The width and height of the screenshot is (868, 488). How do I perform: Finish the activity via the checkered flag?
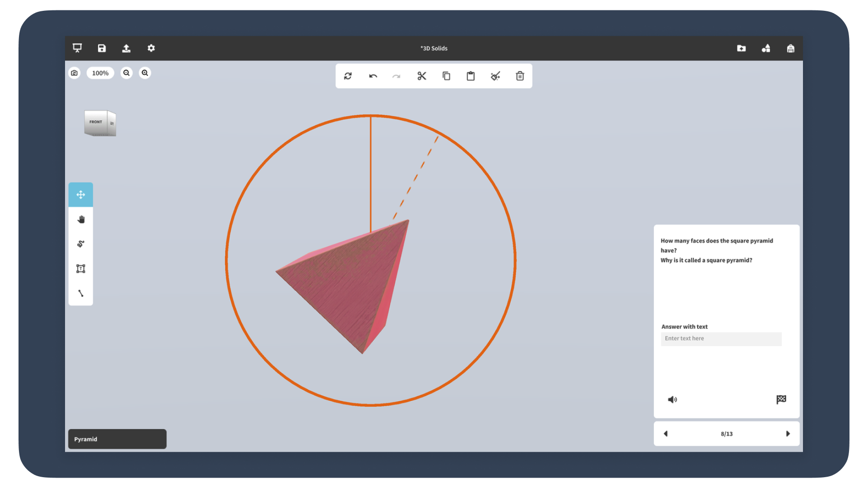[x=781, y=399]
